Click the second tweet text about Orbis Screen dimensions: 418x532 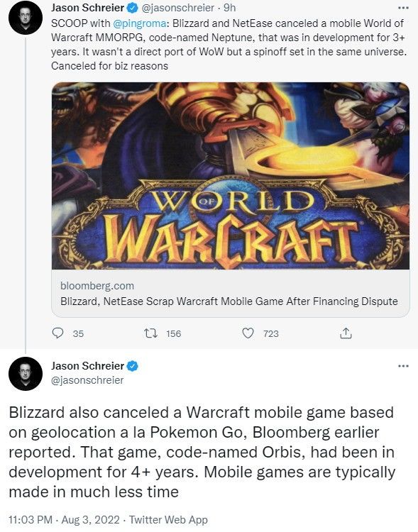point(202,452)
